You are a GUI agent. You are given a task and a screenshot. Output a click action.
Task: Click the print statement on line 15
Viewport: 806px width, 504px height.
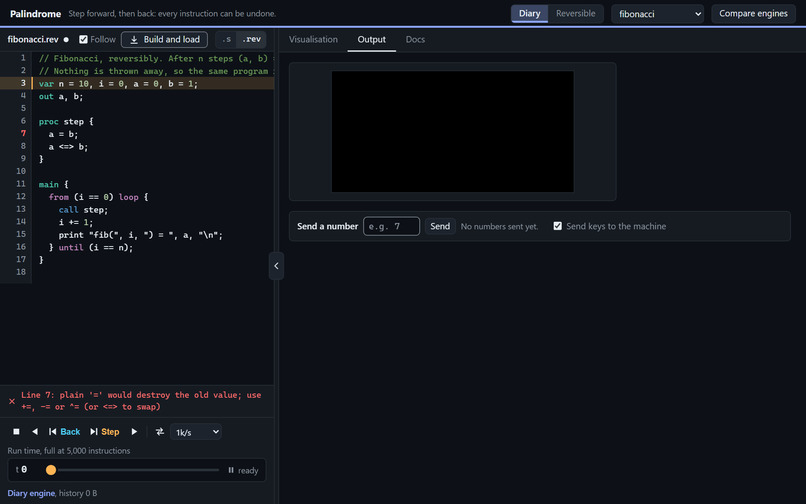140,235
